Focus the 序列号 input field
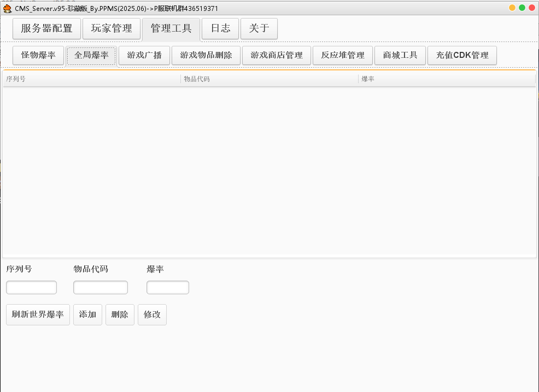The width and height of the screenshot is (539, 392). (31, 287)
